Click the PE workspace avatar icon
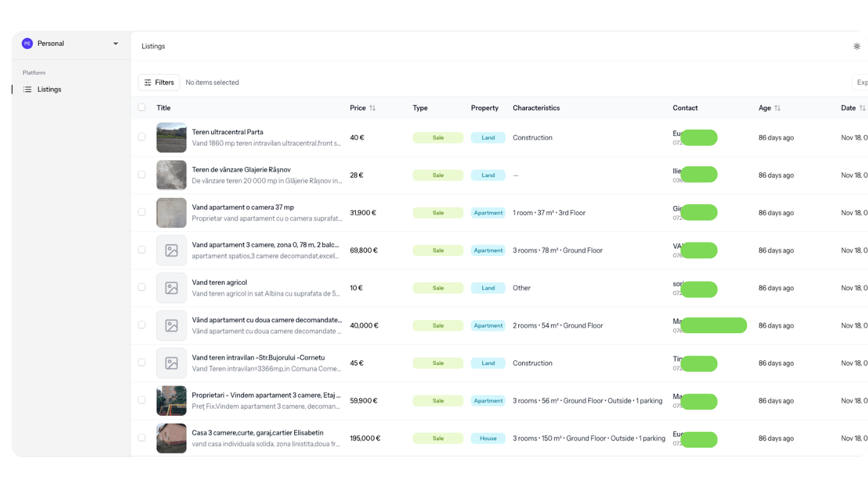 (x=27, y=43)
